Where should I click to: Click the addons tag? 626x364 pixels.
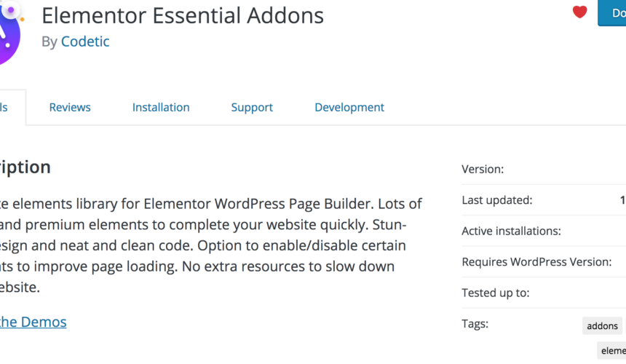click(x=602, y=325)
